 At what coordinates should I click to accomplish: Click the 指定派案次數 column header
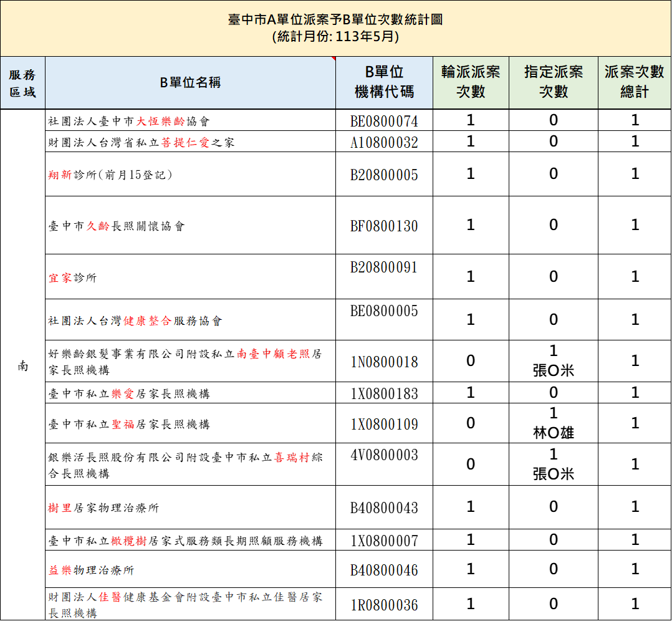tap(554, 83)
